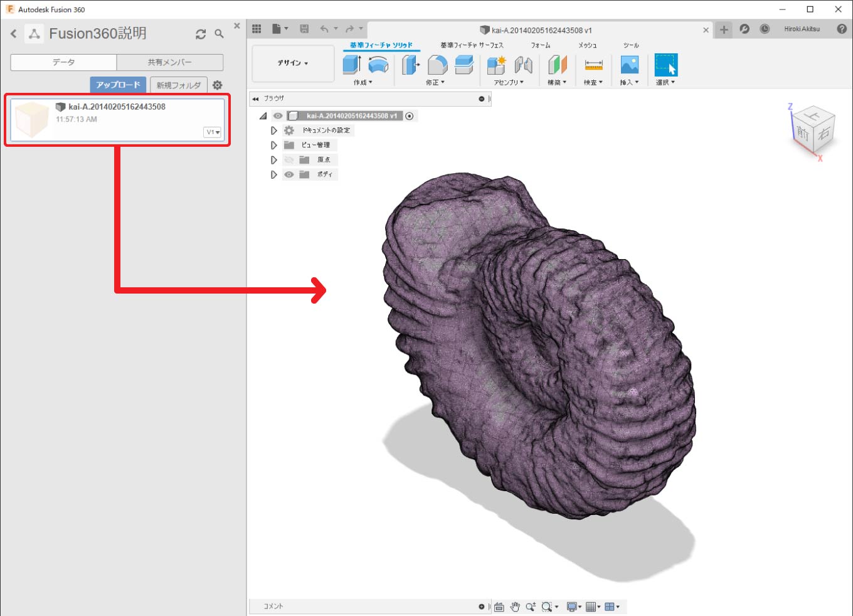
Task: Click the Save disk icon
Action: pyautogui.click(x=304, y=29)
